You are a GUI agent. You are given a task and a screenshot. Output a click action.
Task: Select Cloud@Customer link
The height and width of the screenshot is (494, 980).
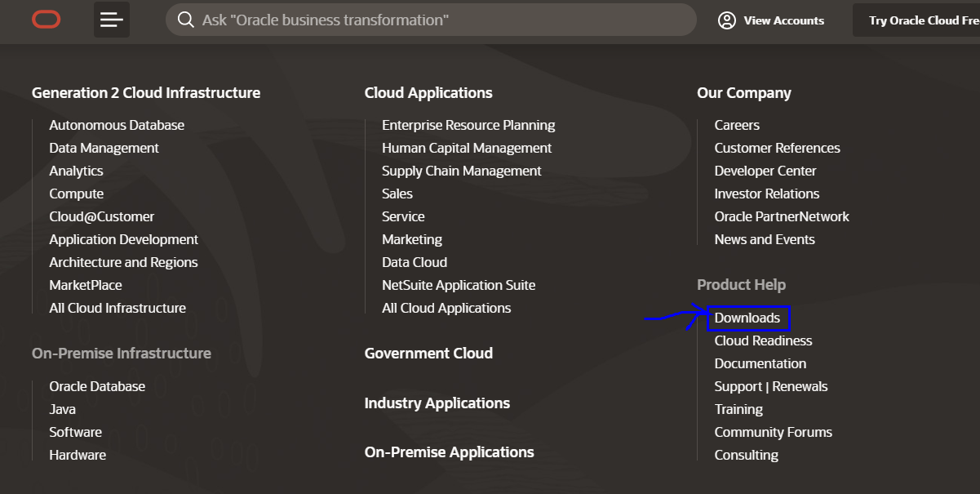pyautogui.click(x=101, y=216)
